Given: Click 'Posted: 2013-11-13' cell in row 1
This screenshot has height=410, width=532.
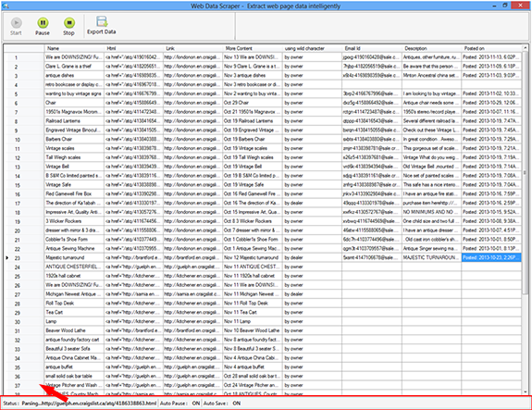Looking at the screenshot, I should click(491, 57).
